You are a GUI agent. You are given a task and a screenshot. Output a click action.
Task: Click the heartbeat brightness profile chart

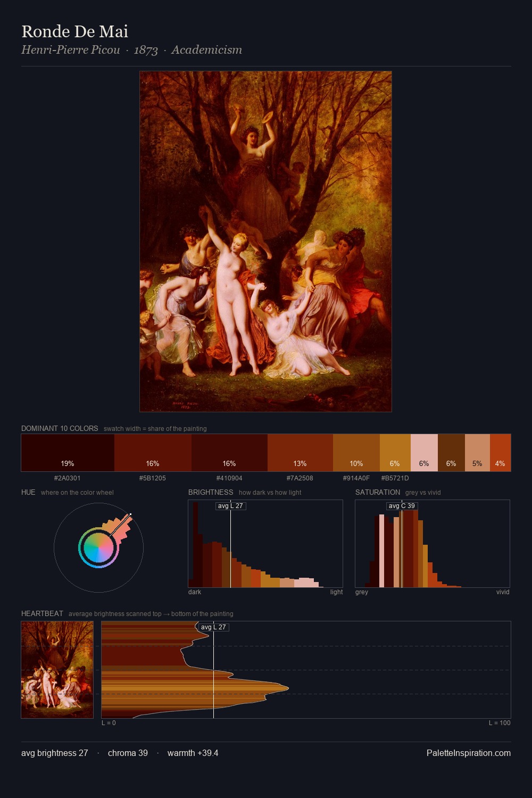coord(306,670)
